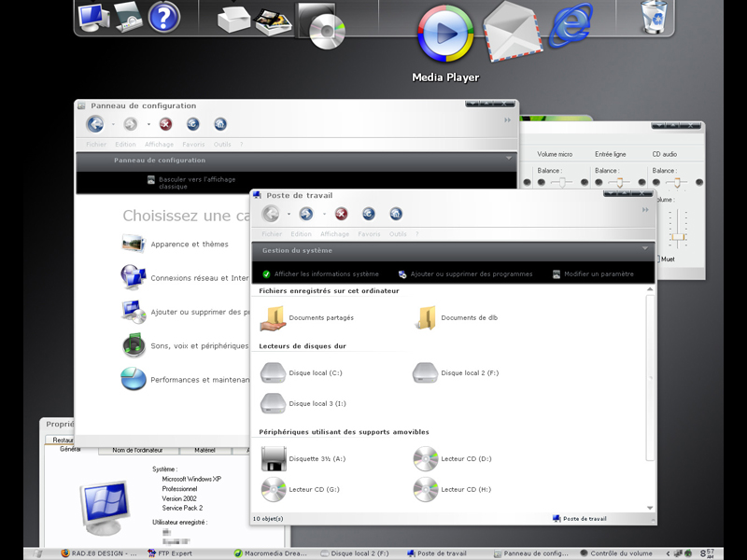Image resolution: width=747 pixels, height=560 pixels.
Task: Open Lecteur CD (D:)
Action: pos(453,458)
